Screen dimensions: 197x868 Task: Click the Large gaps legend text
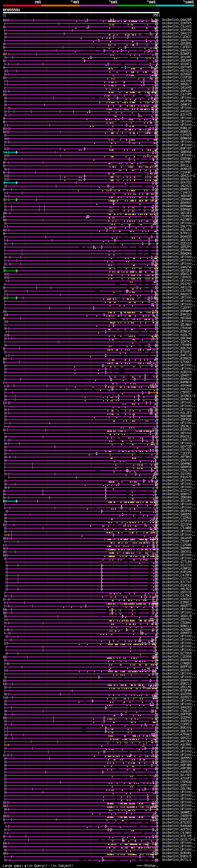[38, 865]
